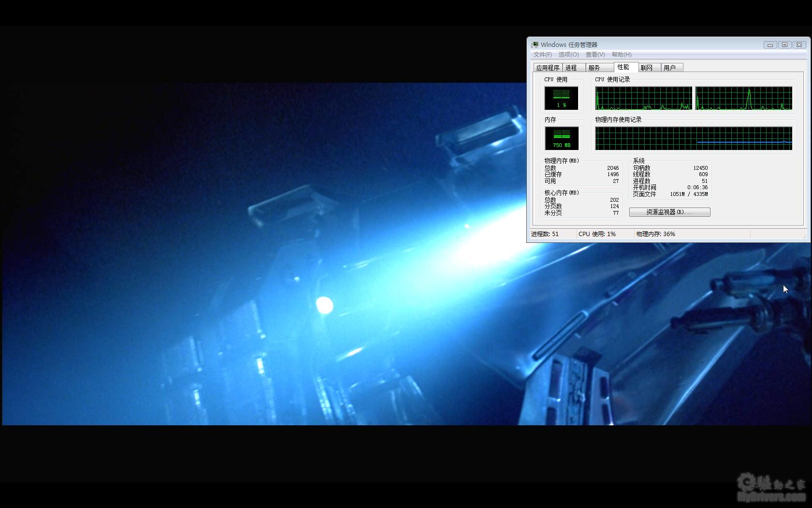Click 分页数 value 124
812x508 pixels.
coord(614,206)
